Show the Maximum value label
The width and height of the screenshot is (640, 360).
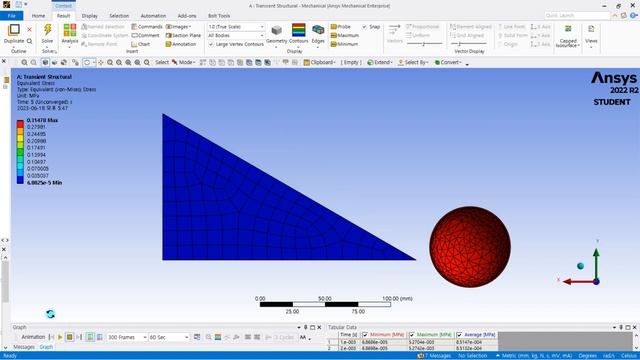tap(345, 36)
